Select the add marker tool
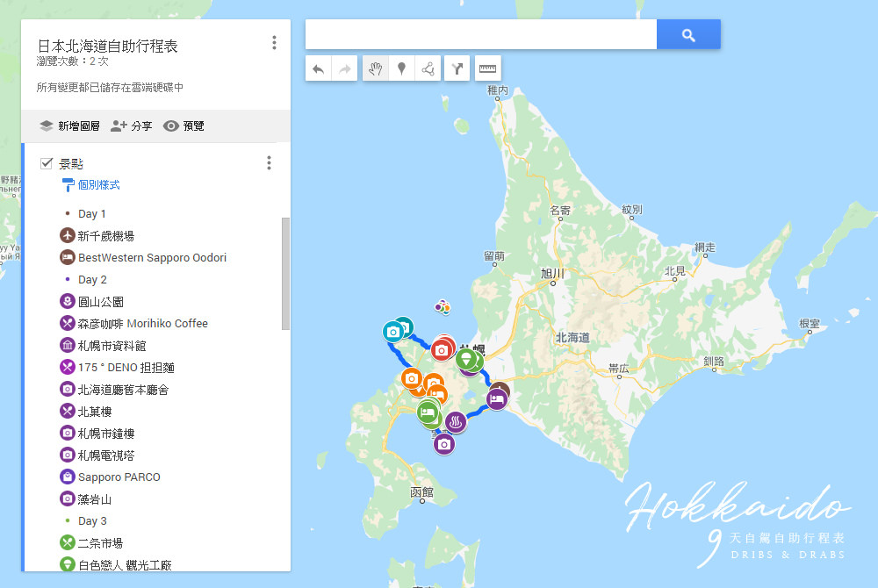The height and width of the screenshot is (588, 878). pyautogui.click(x=401, y=68)
